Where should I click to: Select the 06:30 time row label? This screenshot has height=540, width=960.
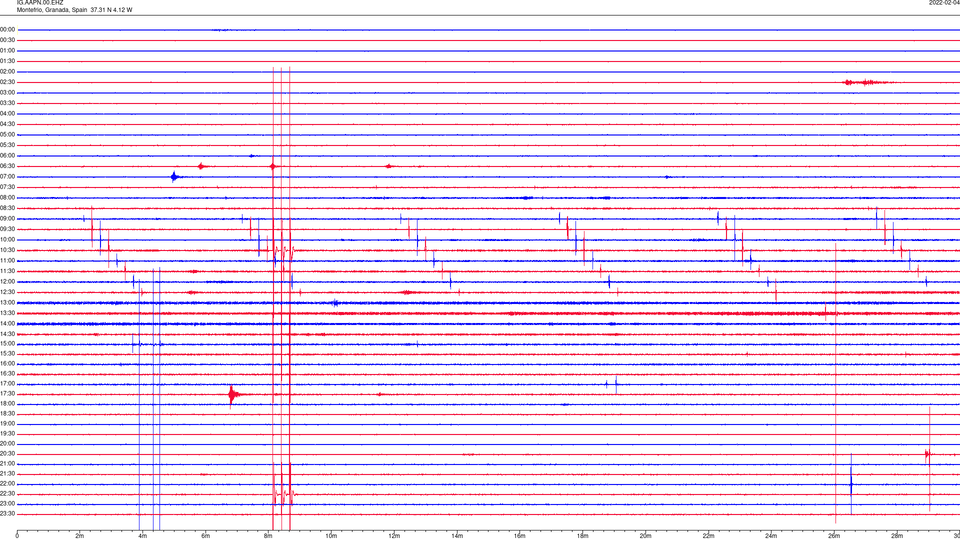7,166
